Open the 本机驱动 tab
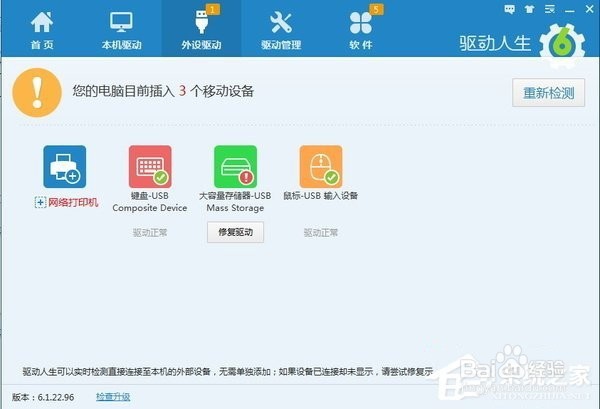600x409 pixels. [121, 31]
